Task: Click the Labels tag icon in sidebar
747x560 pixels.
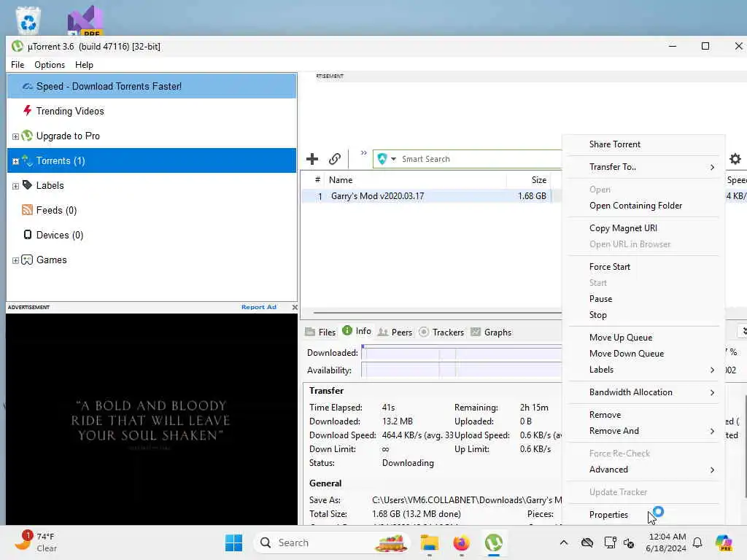Action: click(27, 185)
